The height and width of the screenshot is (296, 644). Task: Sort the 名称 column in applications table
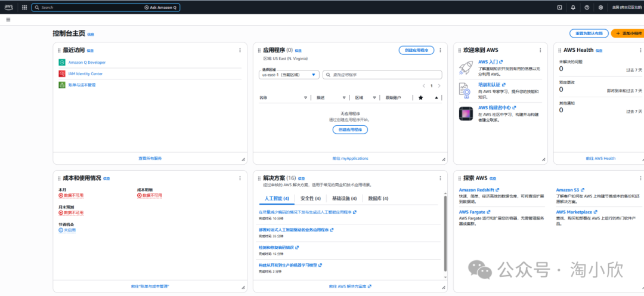pyautogui.click(x=305, y=97)
